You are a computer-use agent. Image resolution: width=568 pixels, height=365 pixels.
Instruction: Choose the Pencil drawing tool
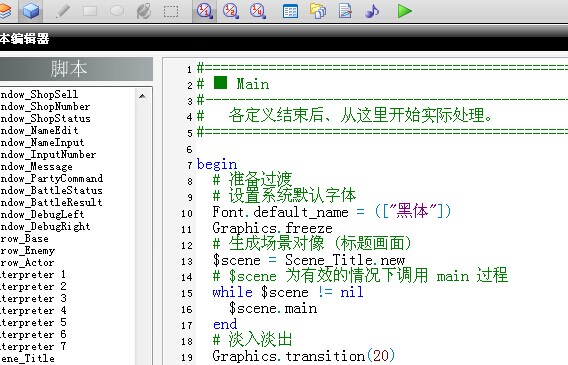62,11
